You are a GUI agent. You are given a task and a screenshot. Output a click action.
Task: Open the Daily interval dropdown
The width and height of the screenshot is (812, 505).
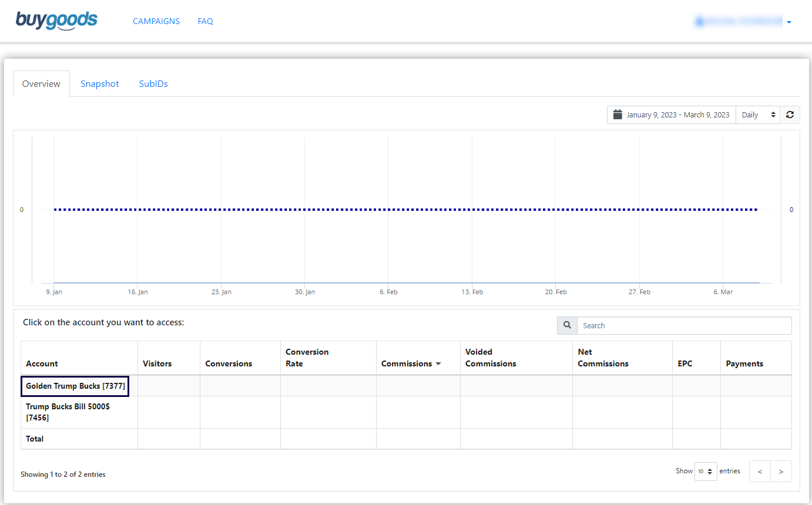pyautogui.click(x=758, y=115)
